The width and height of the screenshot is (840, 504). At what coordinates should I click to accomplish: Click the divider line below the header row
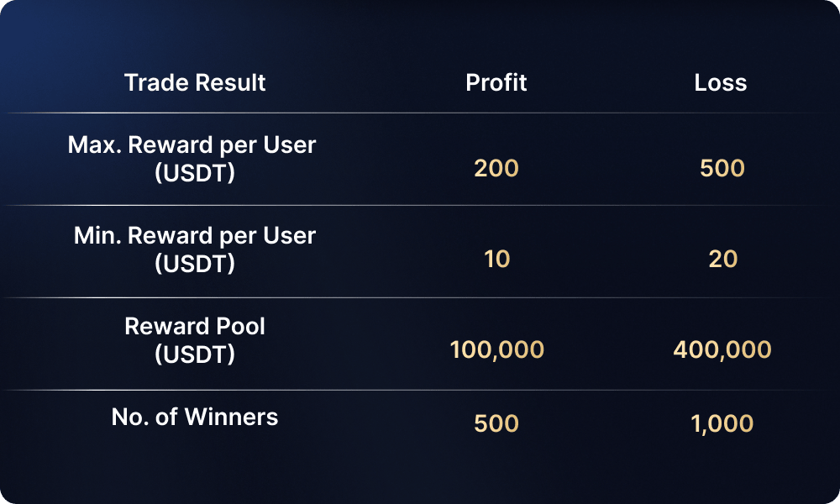coord(420,113)
